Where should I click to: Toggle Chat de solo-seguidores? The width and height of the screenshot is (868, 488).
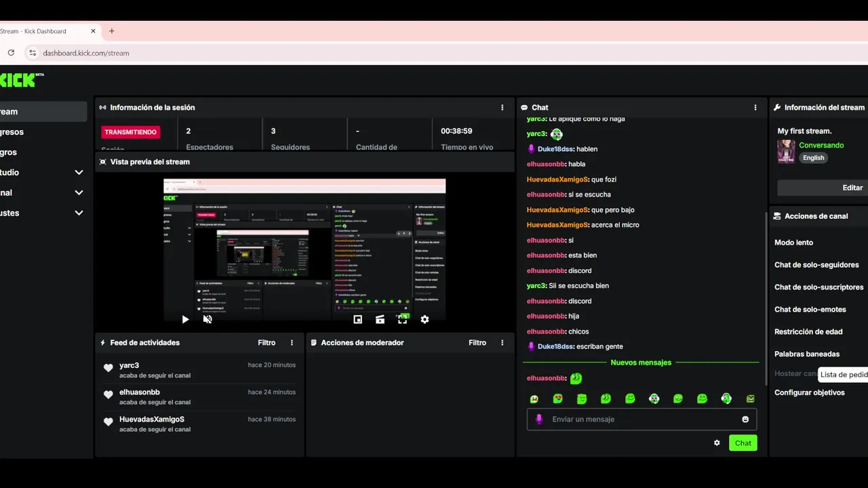point(816,264)
